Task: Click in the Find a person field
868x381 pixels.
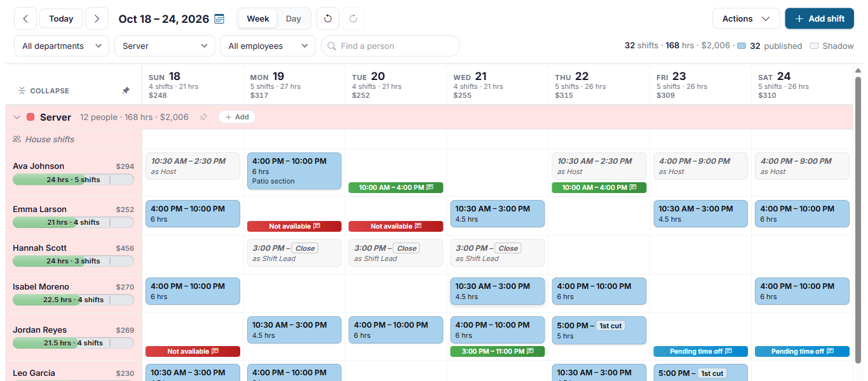Action: (390, 46)
